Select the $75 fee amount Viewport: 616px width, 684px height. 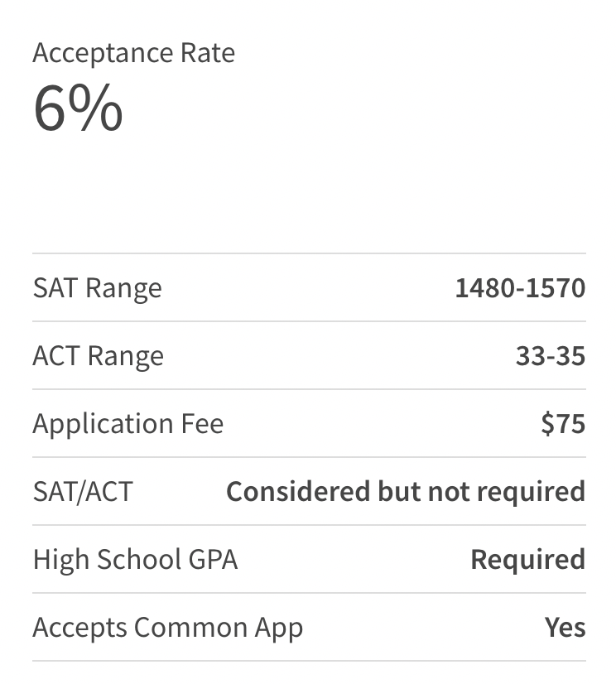tap(563, 424)
